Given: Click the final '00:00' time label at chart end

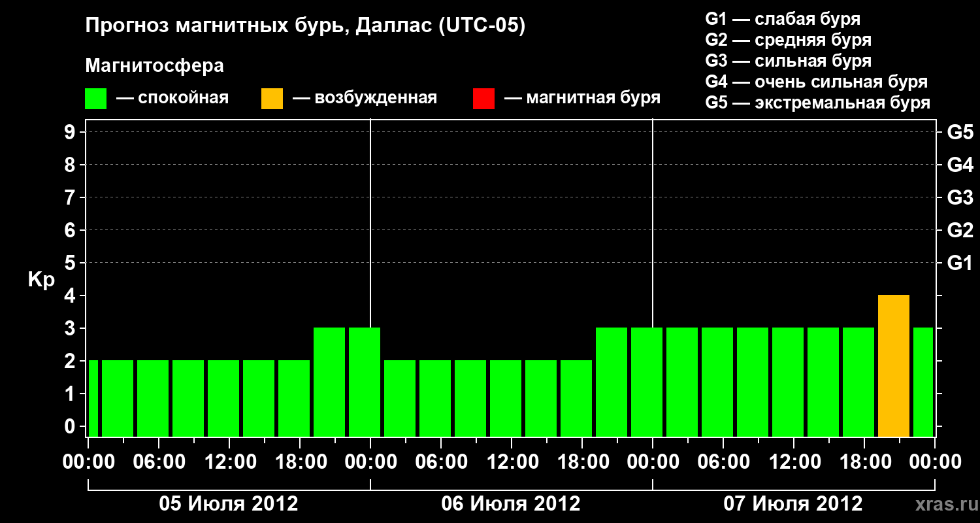Looking at the screenshot, I should tap(935, 462).
